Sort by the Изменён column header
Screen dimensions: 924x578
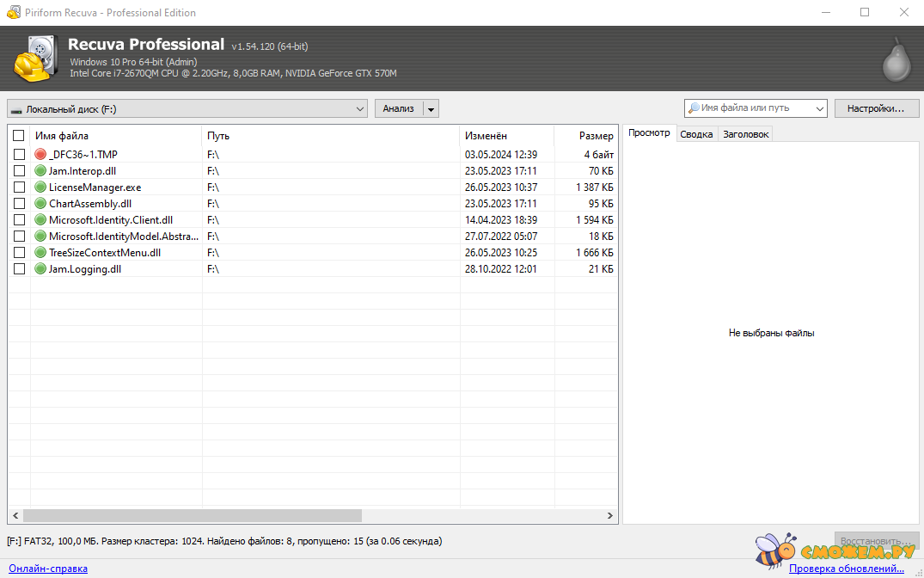coord(507,136)
